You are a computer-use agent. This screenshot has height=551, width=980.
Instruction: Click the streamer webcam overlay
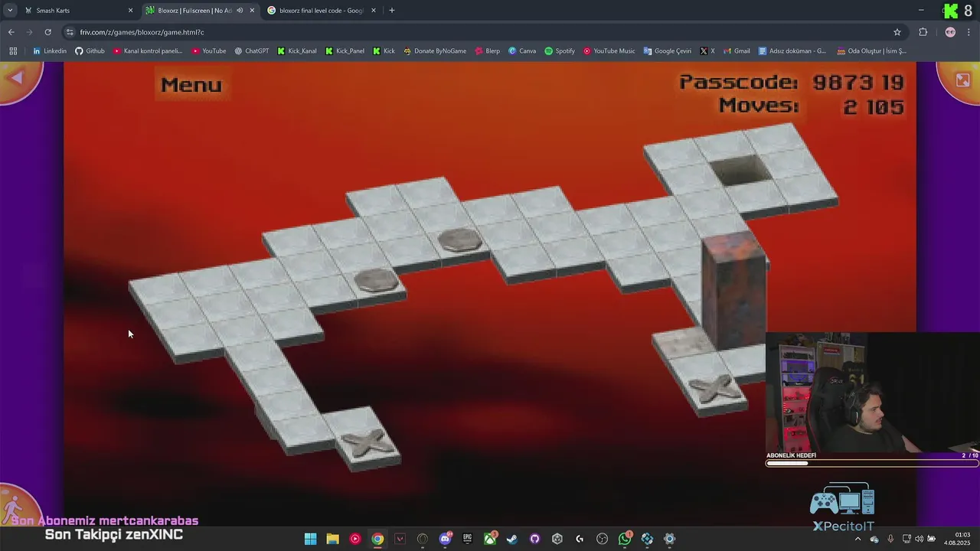click(872, 392)
